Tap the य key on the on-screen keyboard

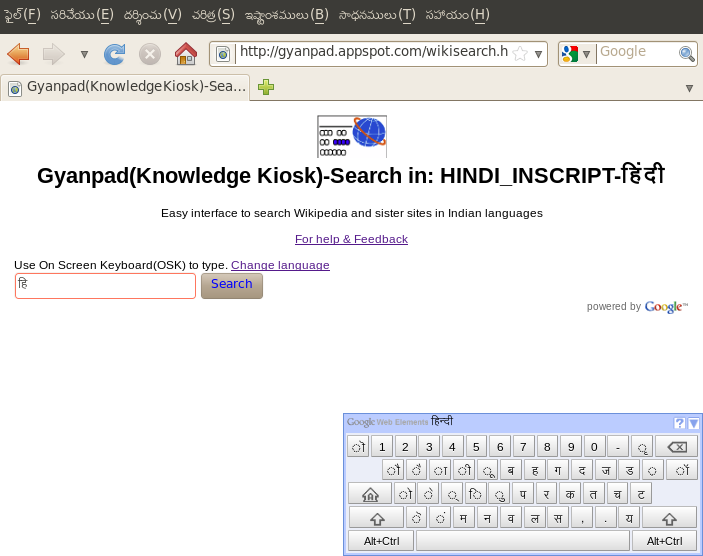click(629, 518)
